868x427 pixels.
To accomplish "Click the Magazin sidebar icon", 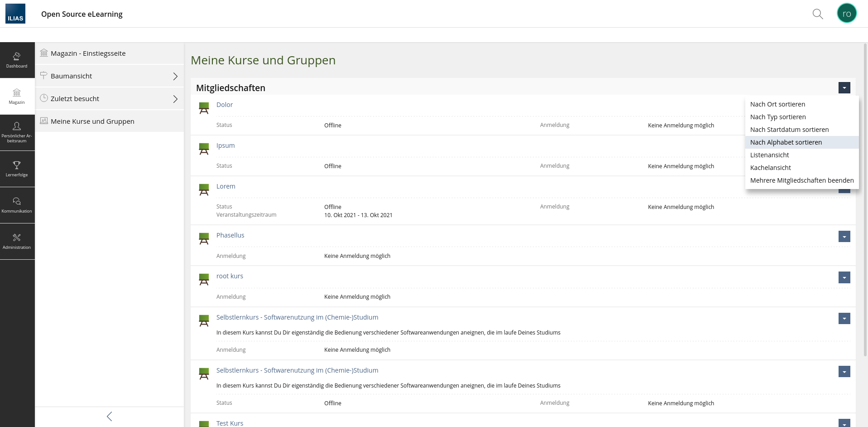I will tap(17, 96).
